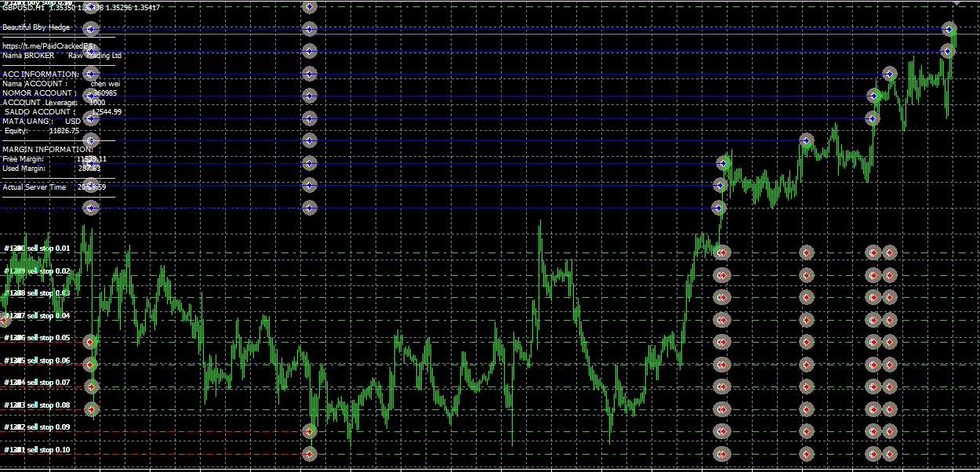Click the gray triangle marker in the top-right corner

coord(957,3)
